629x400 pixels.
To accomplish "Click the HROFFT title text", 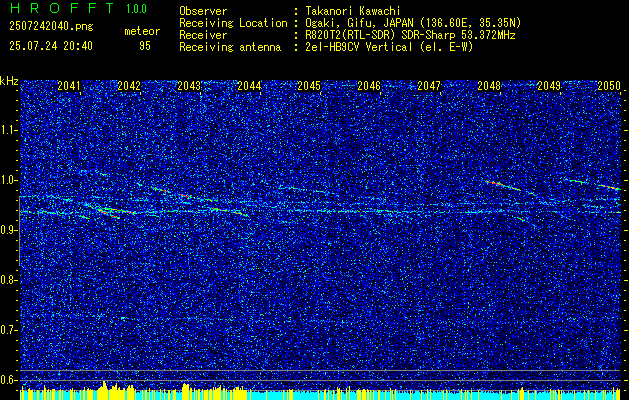I will 62,8.
